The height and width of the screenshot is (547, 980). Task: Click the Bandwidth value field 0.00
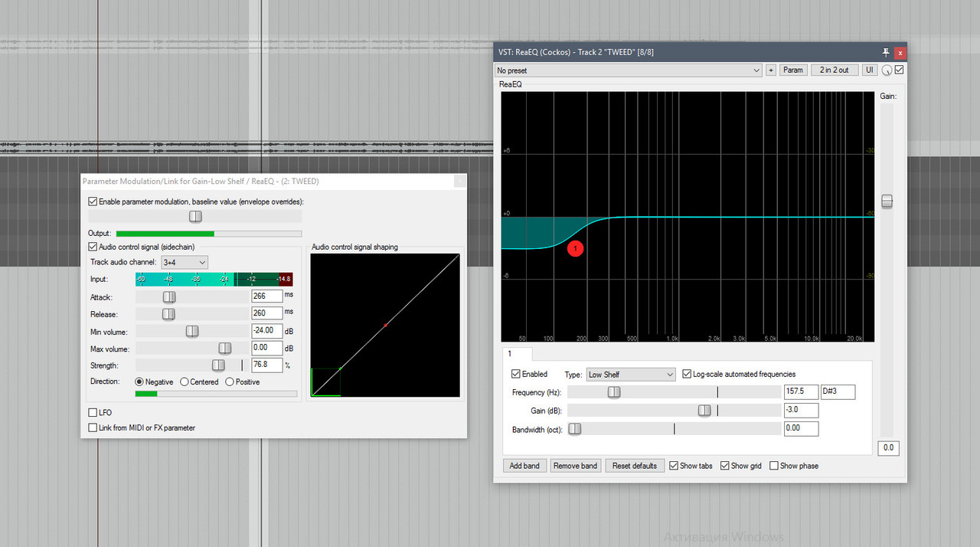tap(802, 428)
